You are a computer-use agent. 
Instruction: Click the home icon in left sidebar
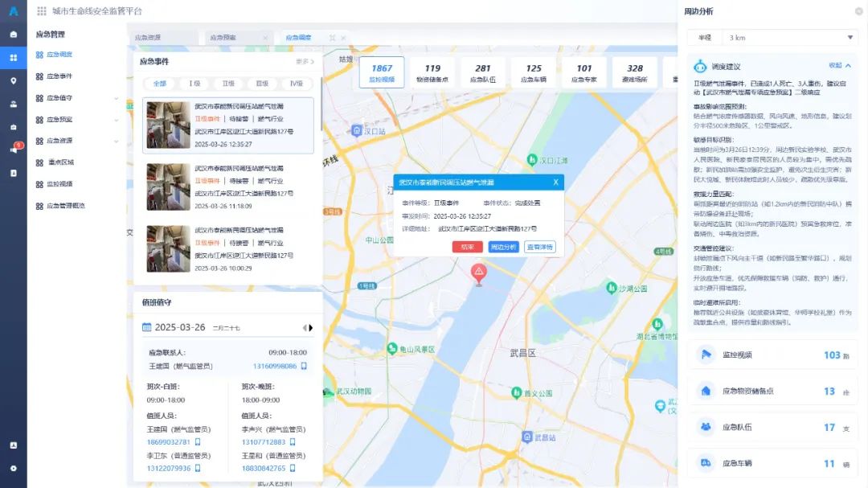pos(14,35)
